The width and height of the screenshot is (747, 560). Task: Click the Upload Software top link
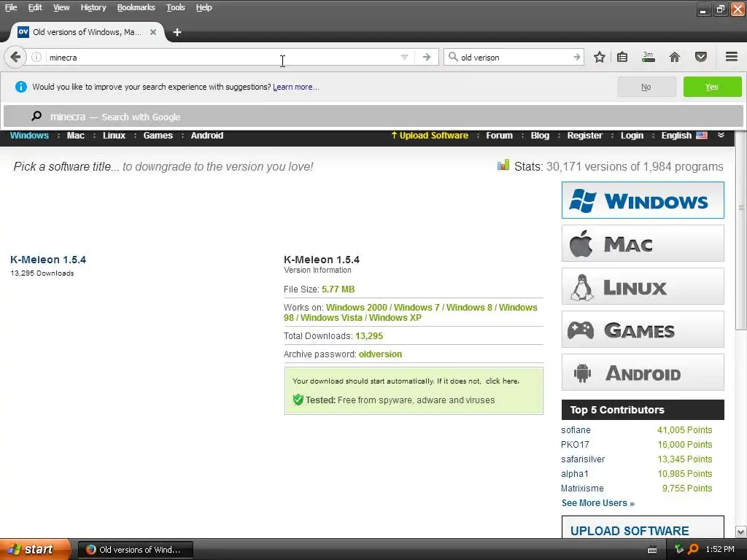(430, 135)
